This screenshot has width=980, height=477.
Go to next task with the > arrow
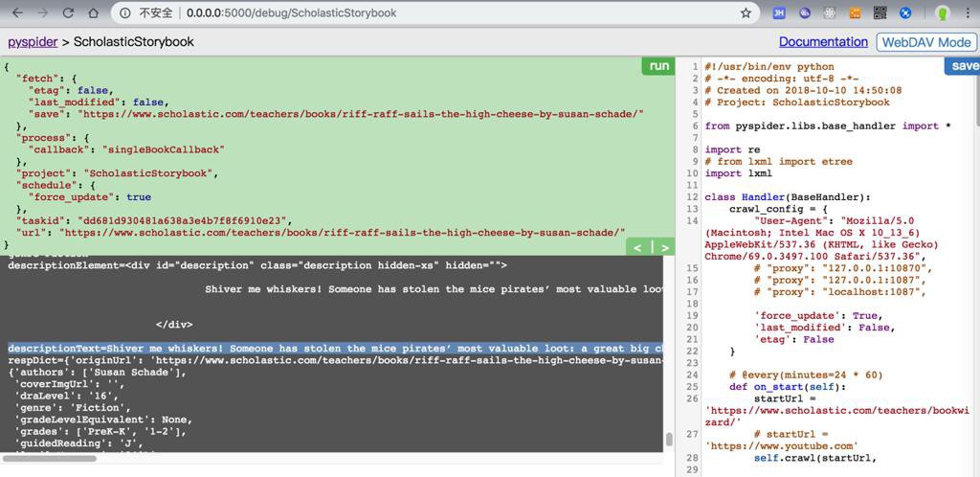(x=664, y=248)
